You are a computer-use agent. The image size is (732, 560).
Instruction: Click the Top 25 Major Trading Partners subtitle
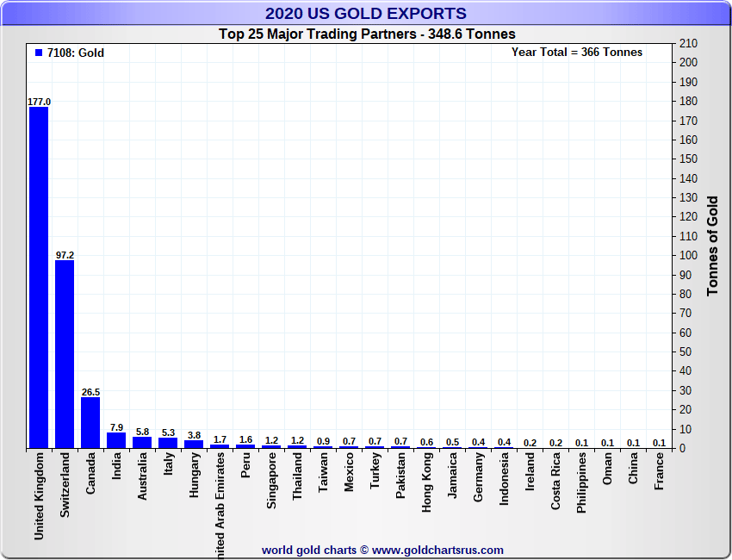tap(366, 34)
